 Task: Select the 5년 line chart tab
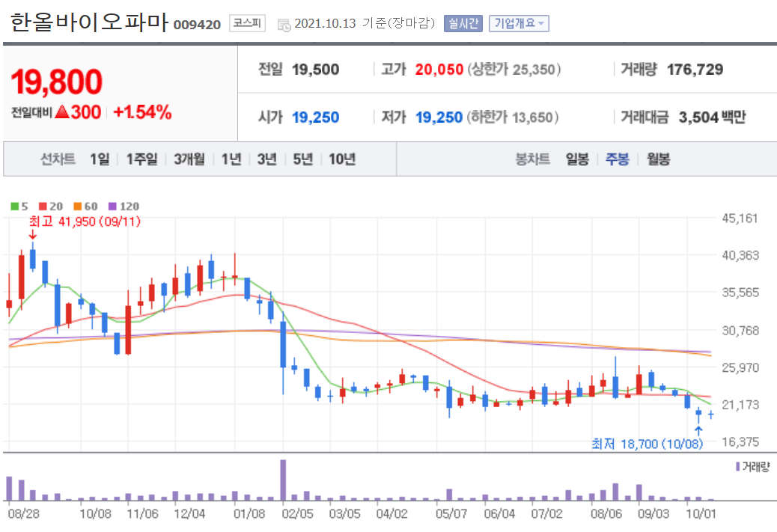tap(302, 159)
